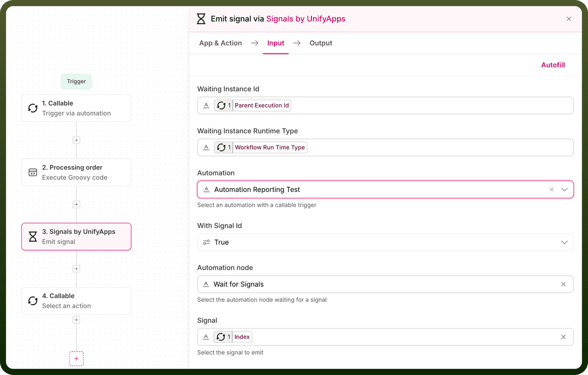This screenshot has height=375, width=588.
Task: Toggle the With Signal Id mode icon
Action: pos(206,242)
